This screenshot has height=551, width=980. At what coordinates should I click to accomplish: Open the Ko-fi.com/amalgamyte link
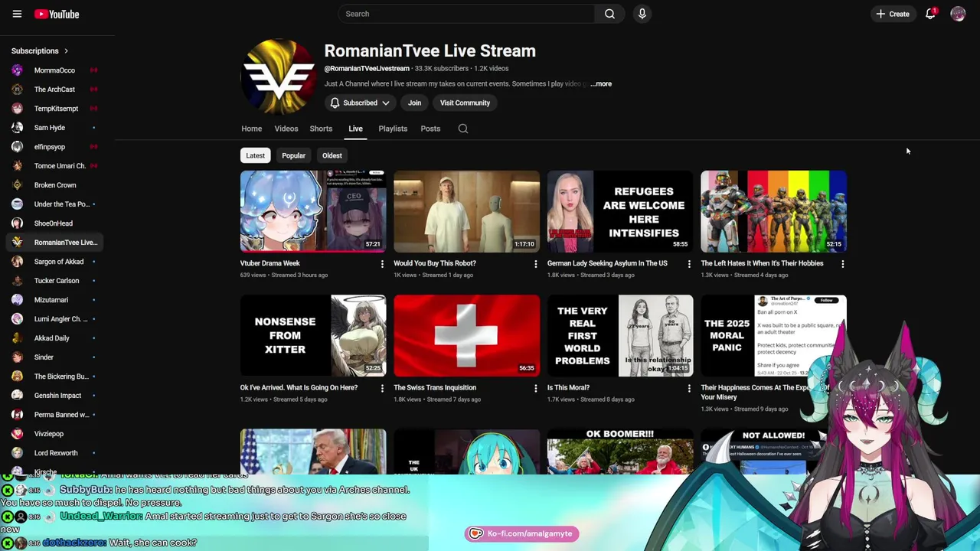point(521,533)
